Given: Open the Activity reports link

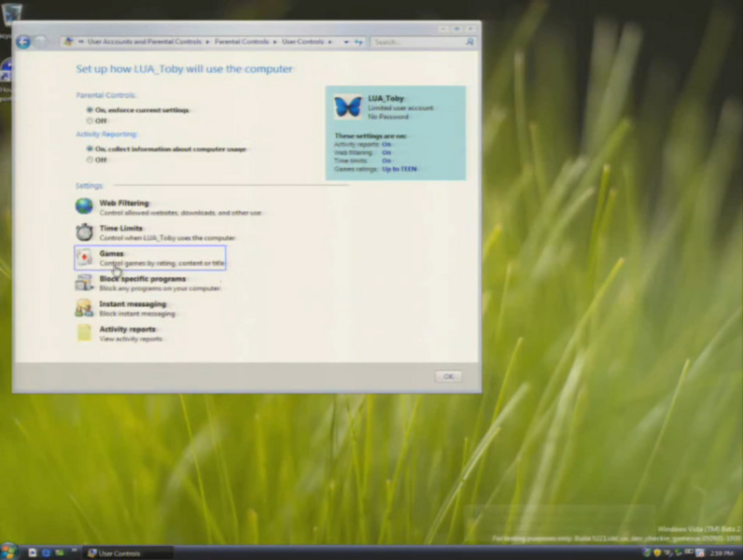Looking at the screenshot, I should pyautogui.click(x=128, y=329).
